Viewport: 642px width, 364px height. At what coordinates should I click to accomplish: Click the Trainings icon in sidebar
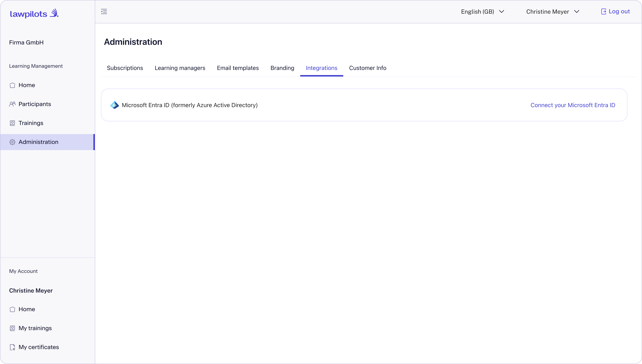tap(12, 123)
